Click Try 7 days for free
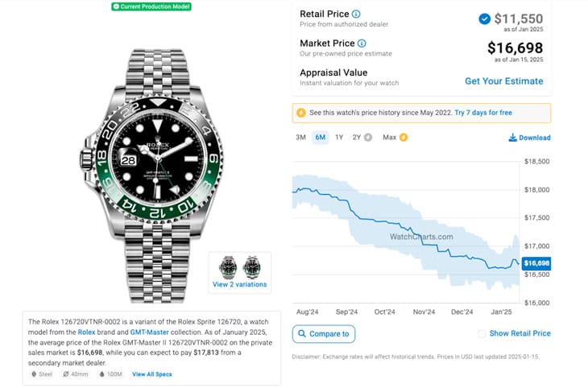The height and width of the screenshot is (388, 588). pos(483,113)
